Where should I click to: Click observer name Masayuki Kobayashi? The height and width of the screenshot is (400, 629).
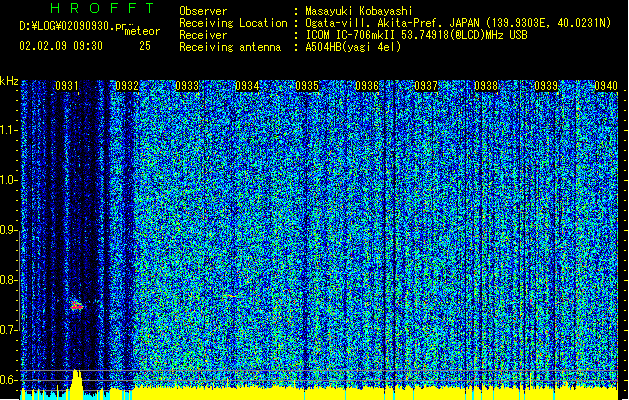(359, 11)
